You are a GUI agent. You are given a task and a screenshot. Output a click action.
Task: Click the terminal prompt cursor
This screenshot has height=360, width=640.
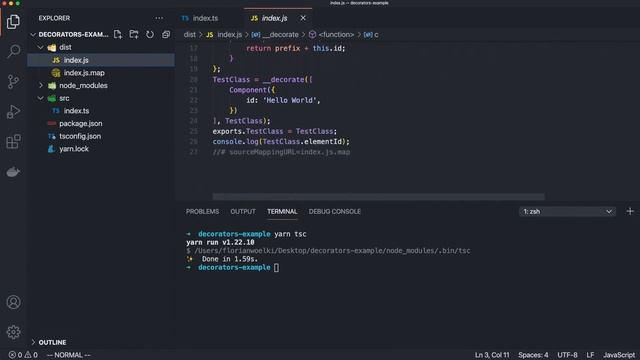(276, 267)
